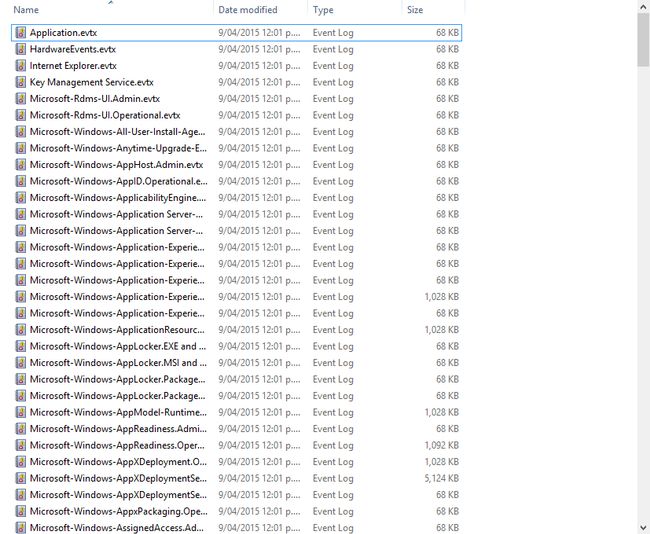Screen dimensions: 650x534
Task: Click the Microsoft-Rdms-UI.Admin.evtx file icon
Action: pos(21,99)
